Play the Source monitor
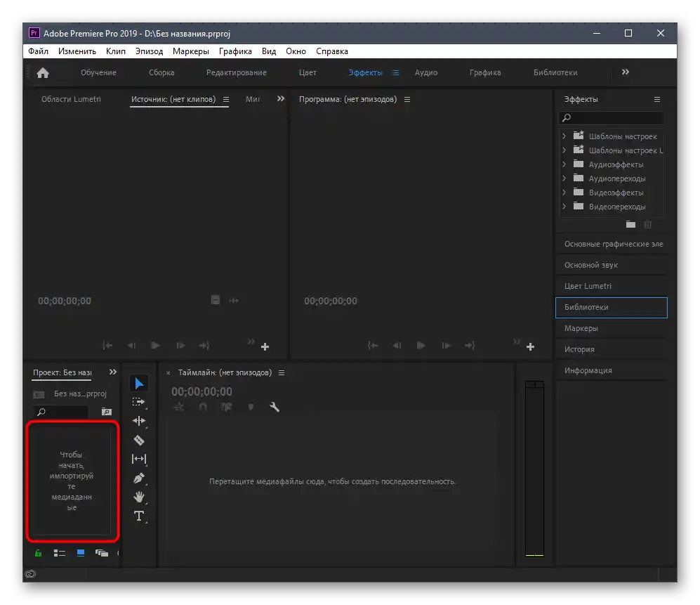This screenshot has height=605, width=700. [x=155, y=346]
